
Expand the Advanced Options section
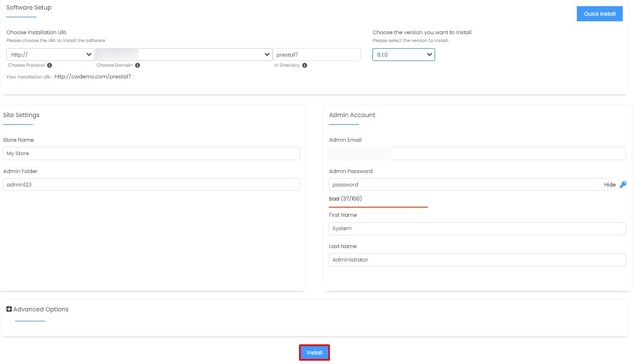pyautogui.click(x=40, y=309)
